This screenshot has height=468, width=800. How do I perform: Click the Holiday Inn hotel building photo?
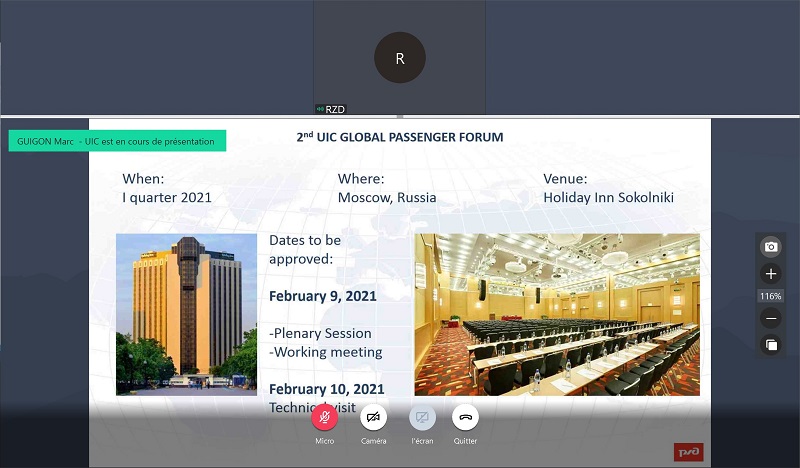187,314
